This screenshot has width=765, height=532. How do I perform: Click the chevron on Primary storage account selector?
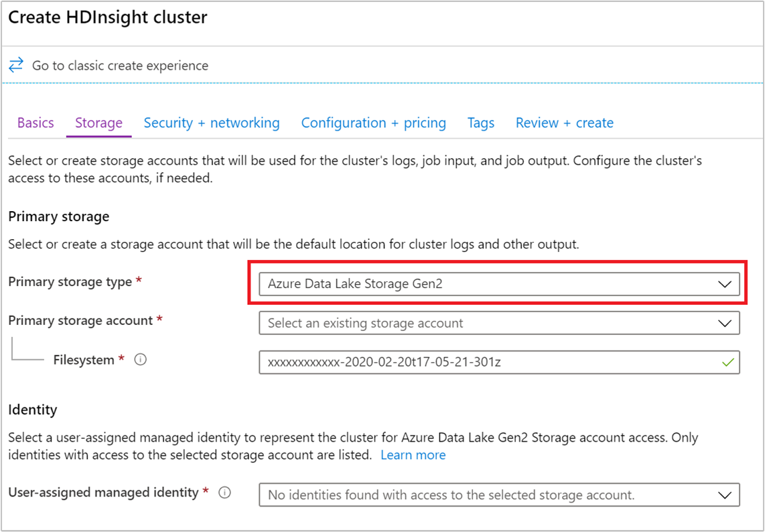(724, 323)
